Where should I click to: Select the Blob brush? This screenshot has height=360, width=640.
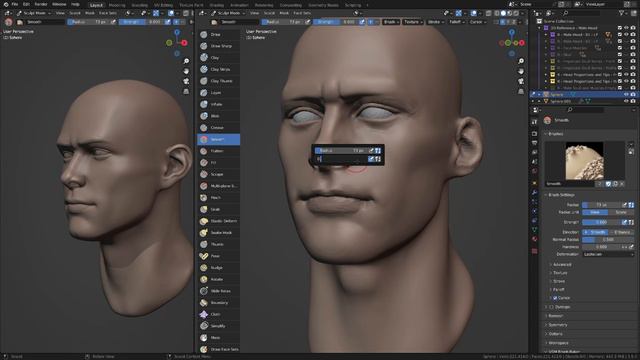(218, 116)
